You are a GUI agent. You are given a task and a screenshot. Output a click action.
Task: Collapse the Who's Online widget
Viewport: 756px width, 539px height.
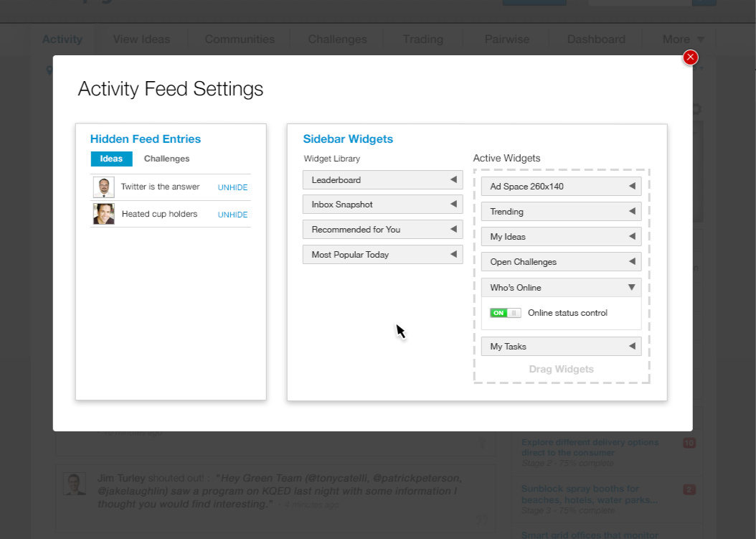(x=632, y=288)
